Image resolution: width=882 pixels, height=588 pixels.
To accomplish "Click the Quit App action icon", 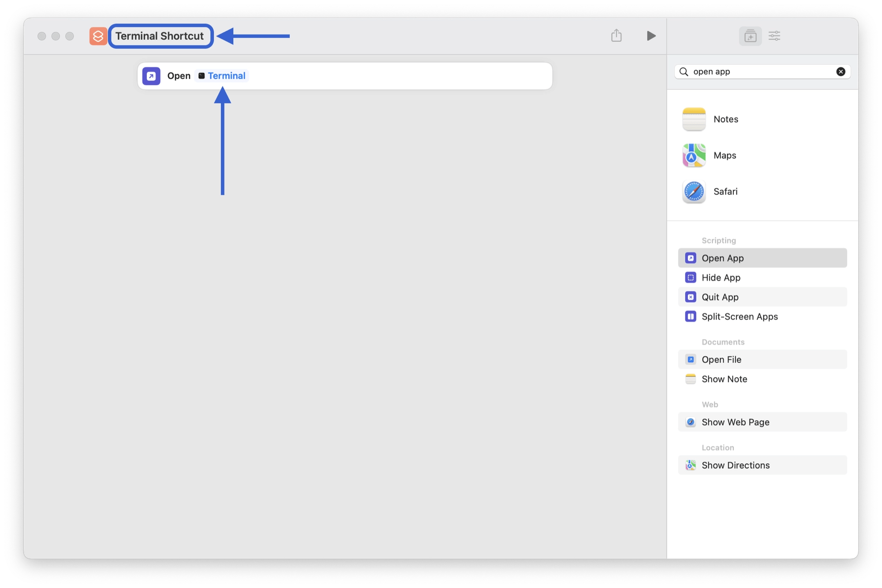I will coord(690,297).
